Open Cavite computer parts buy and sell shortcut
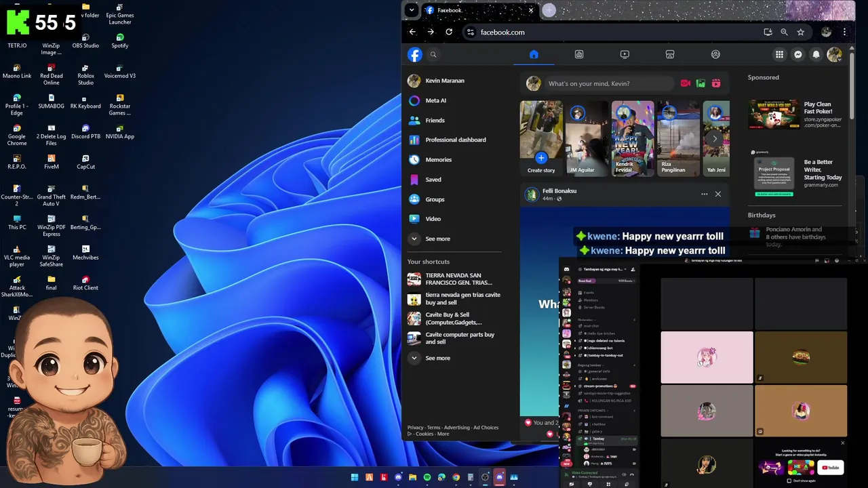The width and height of the screenshot is (868, 488). click(454, 338)
